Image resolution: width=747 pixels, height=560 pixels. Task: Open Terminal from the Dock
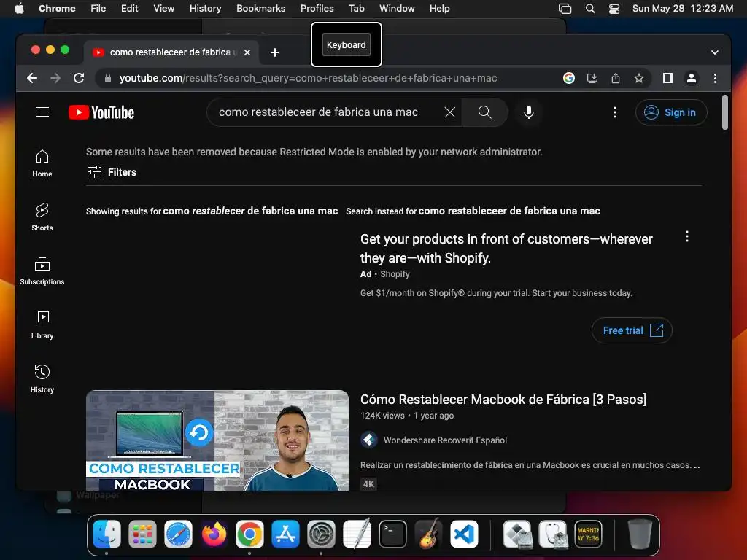pos(392,534)
